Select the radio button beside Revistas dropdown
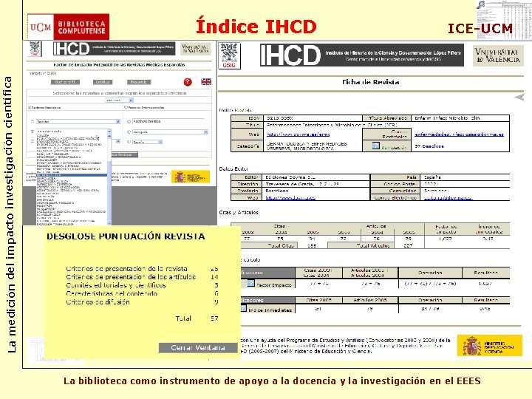The image size is (532, 399). coord(33,121)
